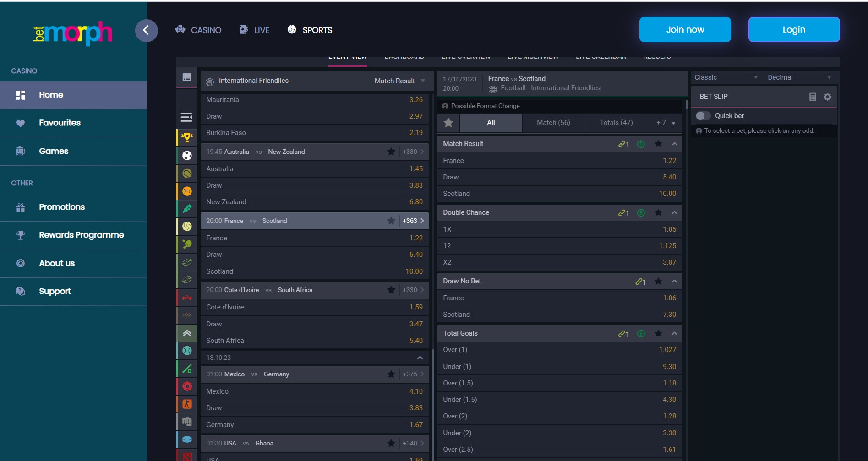Open the Match Result market dropdown

[399, 81]
